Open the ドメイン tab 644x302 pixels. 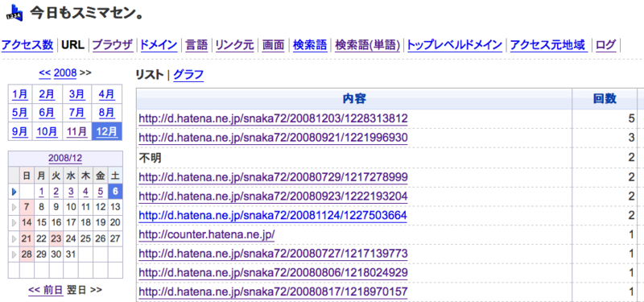coord(159,45)
